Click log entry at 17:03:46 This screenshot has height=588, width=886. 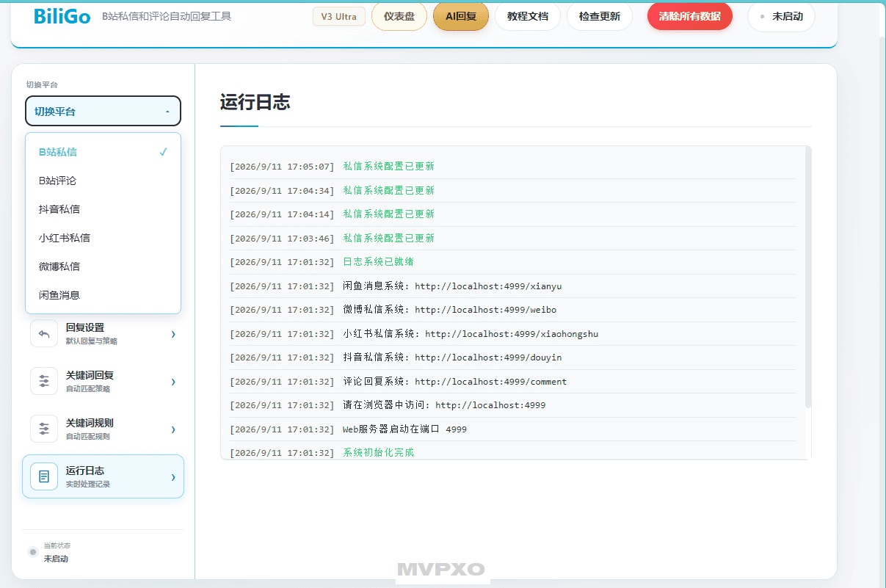coord(512,239)
